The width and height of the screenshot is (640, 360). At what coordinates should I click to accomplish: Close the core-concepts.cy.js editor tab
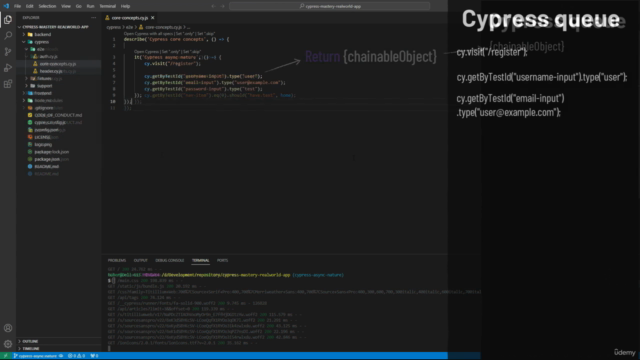[153, 18]
